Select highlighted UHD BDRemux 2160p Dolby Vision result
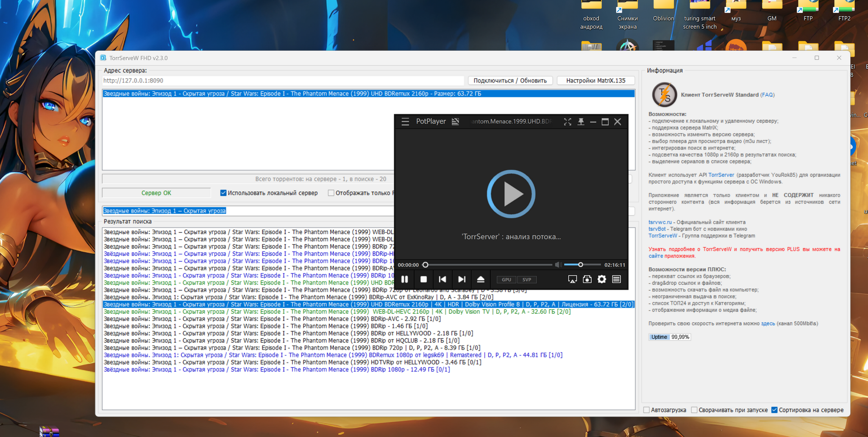868x437 pixels. click(x=368, y=304)
